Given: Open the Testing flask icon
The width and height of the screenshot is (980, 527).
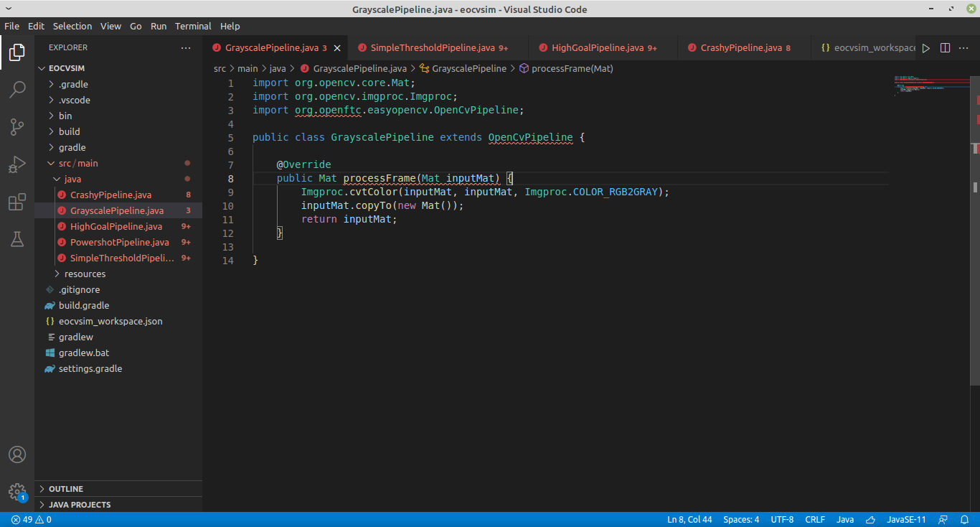Looking at the screenshot, I should click(17, 239).
